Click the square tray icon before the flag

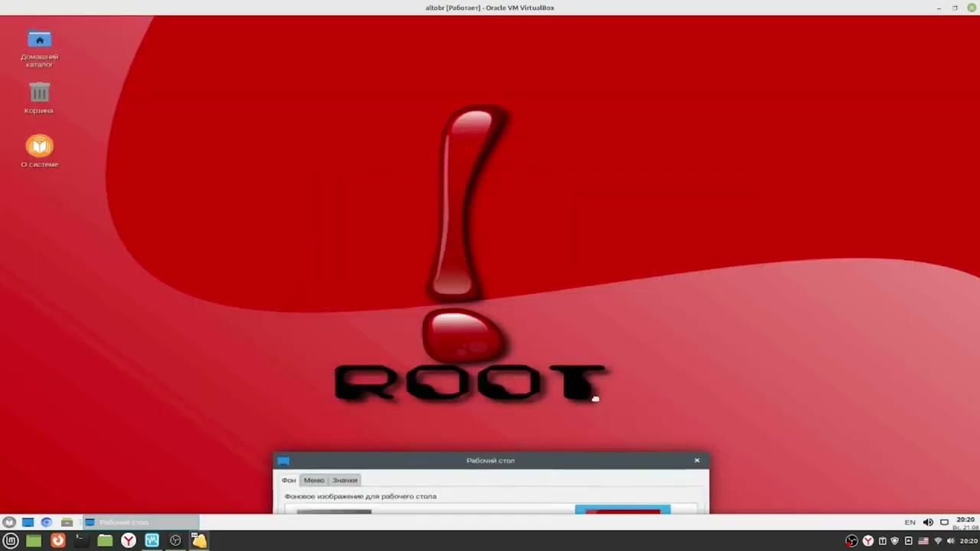909,541
